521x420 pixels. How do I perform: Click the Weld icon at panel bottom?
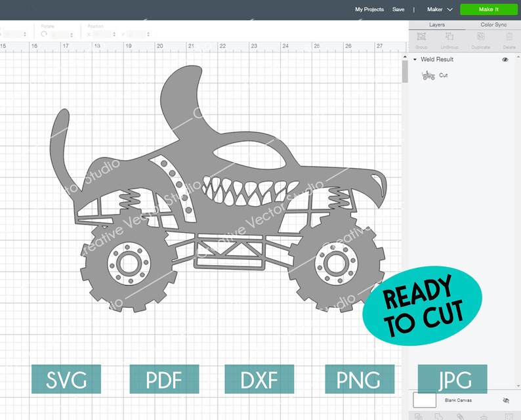click(x=439, y=416)
